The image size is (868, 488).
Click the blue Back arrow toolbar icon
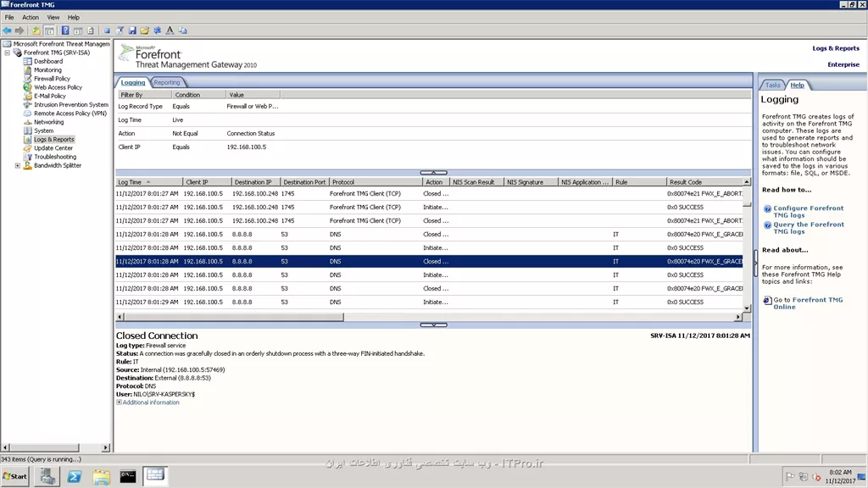pos(7,30)
